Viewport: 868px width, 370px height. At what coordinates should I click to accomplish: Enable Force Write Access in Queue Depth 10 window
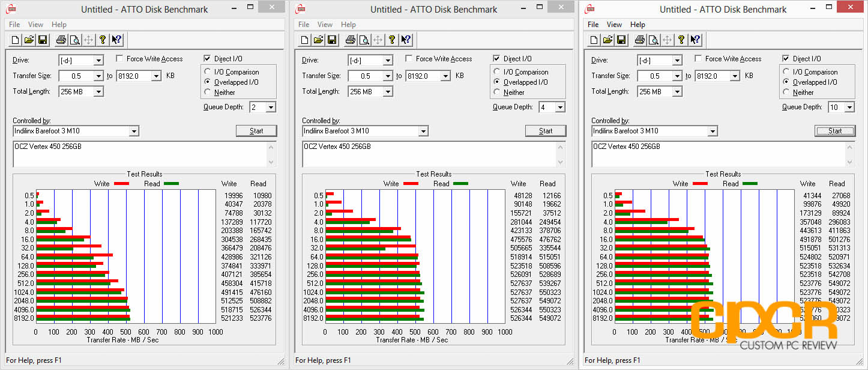698,59
